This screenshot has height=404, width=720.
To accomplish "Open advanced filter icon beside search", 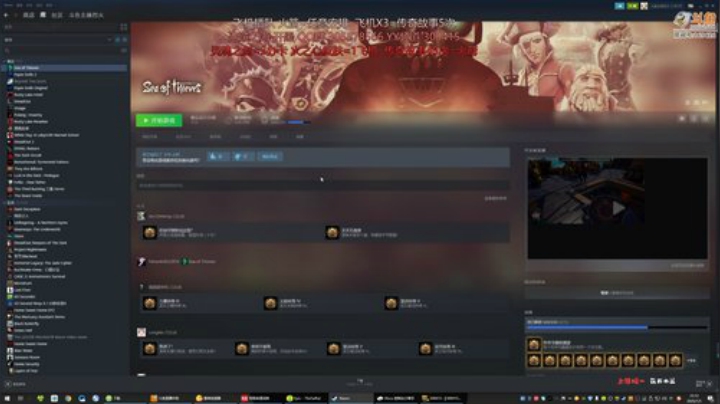I will pos(124,50).
